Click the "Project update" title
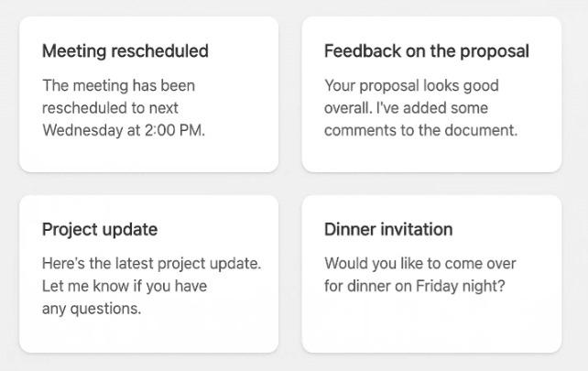Image resolution: width=588 pixels, height=371 pixels. click(x=100, y=229)
